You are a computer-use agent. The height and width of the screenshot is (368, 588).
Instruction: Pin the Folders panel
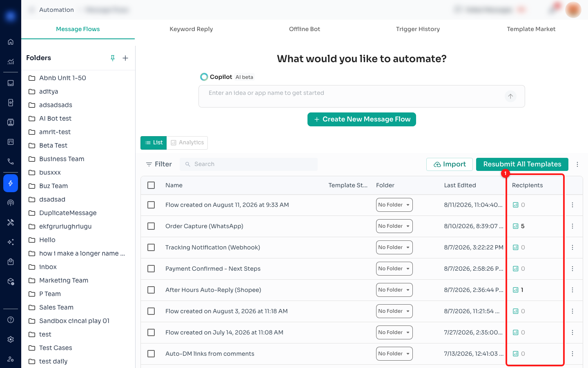tap(113, 58)
